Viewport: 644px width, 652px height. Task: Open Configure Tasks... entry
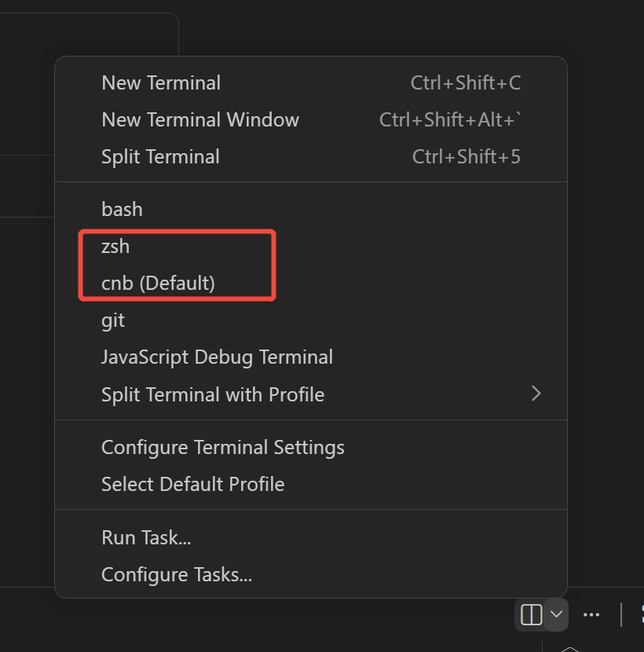[177, 575]
